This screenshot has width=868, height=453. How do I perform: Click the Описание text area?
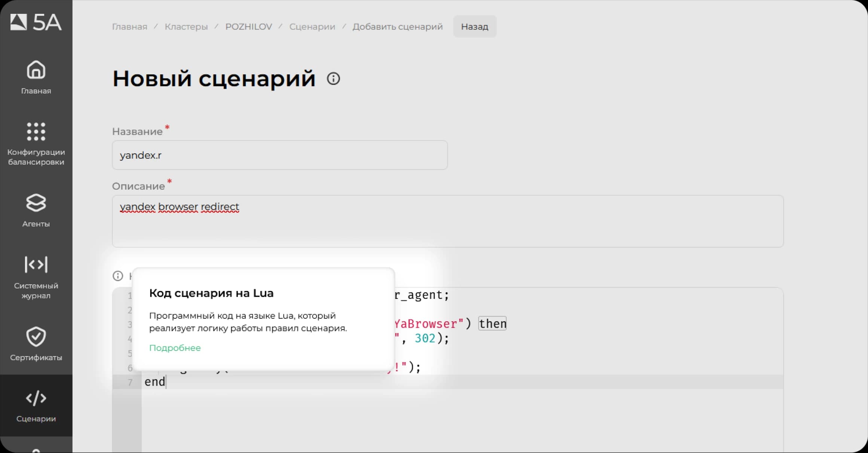[x=447, y=221]
